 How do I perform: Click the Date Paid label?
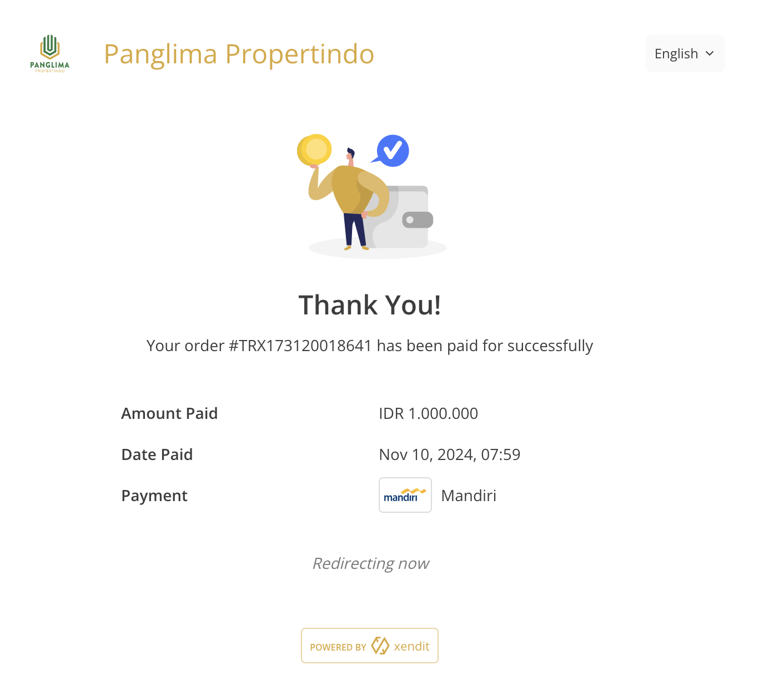157,454
